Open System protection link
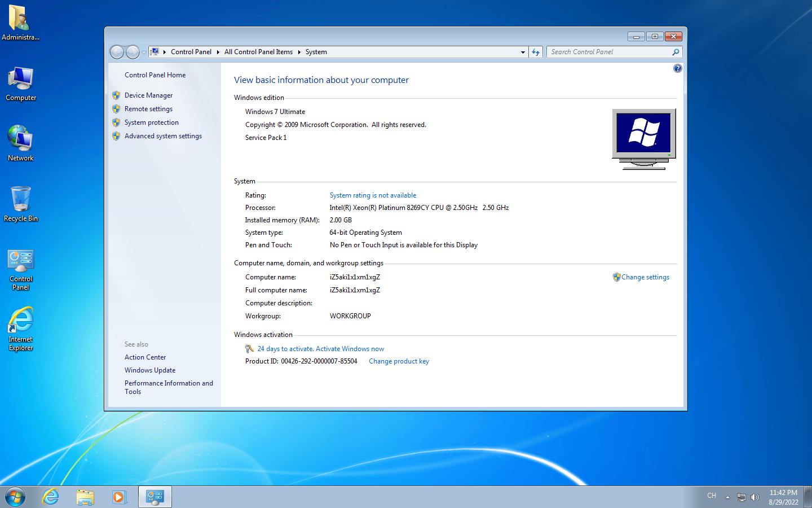 click(151, 122)
